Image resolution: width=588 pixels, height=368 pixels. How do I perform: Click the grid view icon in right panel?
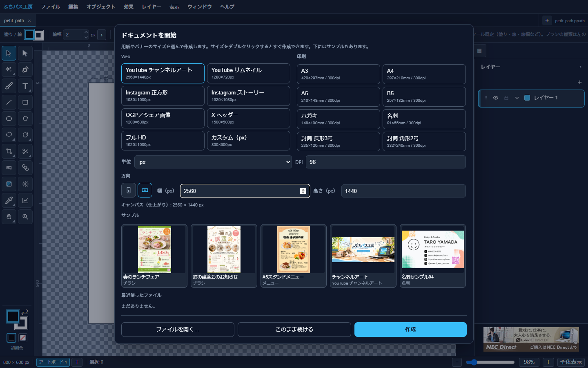click(x=479, y=51)
